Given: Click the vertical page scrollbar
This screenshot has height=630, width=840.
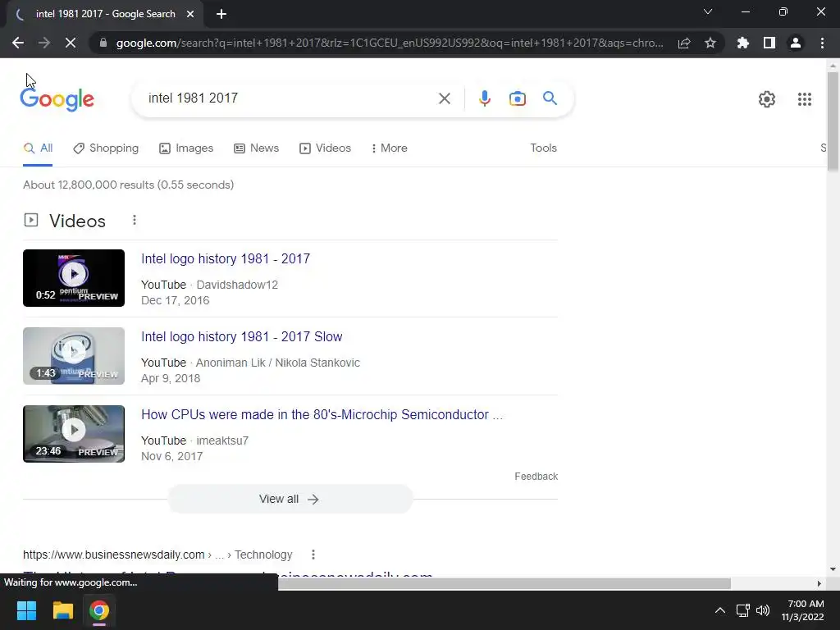Looking at the screenshot, I should tap(833, 122).
